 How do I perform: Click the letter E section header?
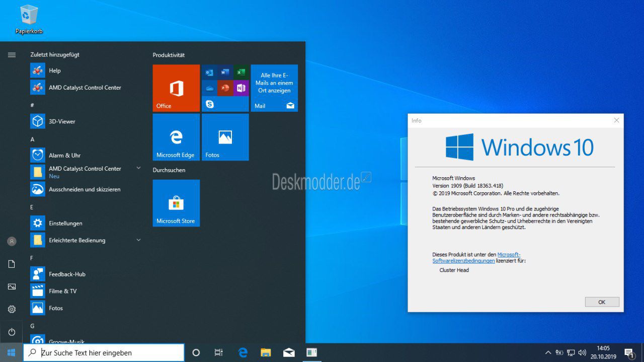click(x=32, y=207)
